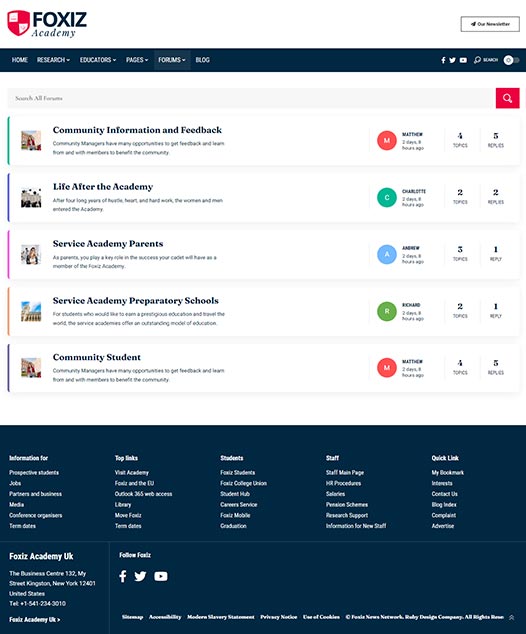Click the Search All Forums input field
This screenshot has width=526, height=634.
pyautogui.click(x=251, y=98)
